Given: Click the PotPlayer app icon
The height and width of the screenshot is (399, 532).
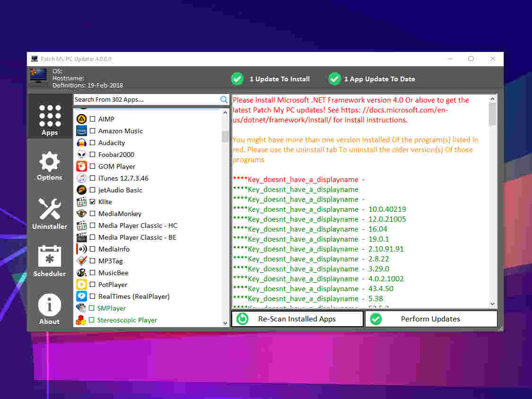Looking at the screenshot, I should pyautogui.click(x=81, y=284).
